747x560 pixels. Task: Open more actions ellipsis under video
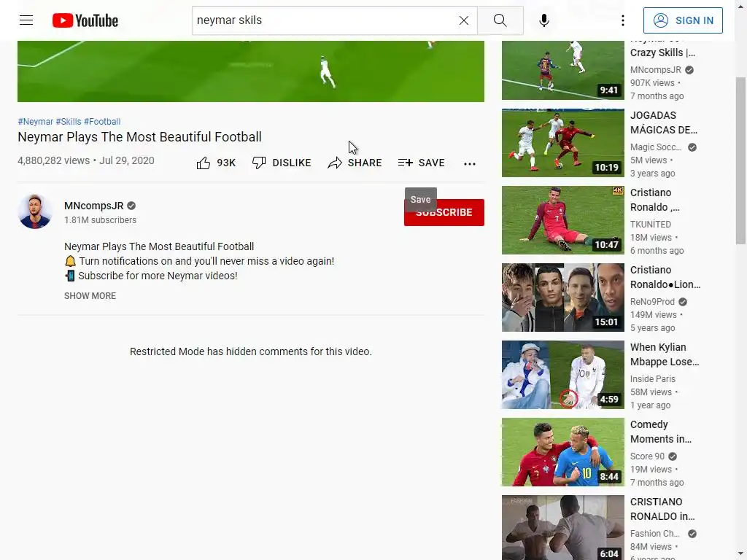pos(470,163)
